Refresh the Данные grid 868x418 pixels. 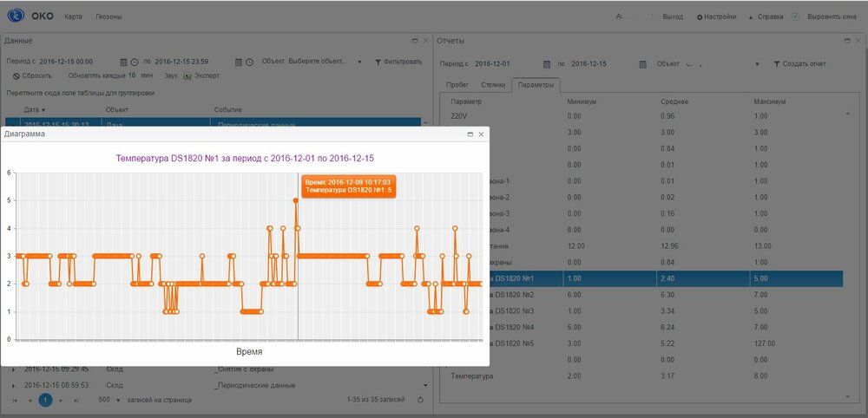point(419,400)
